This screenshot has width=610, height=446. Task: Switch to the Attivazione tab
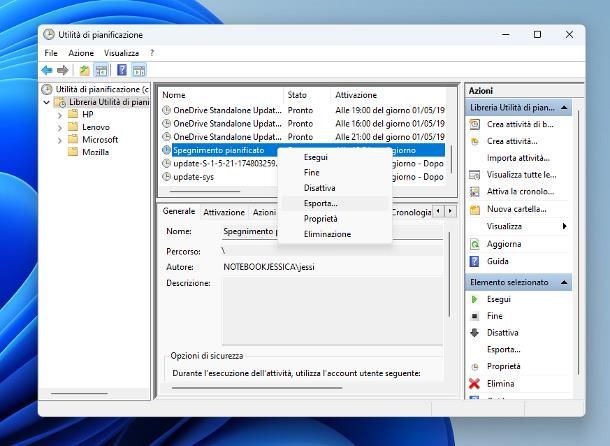(x=224, y=212)
